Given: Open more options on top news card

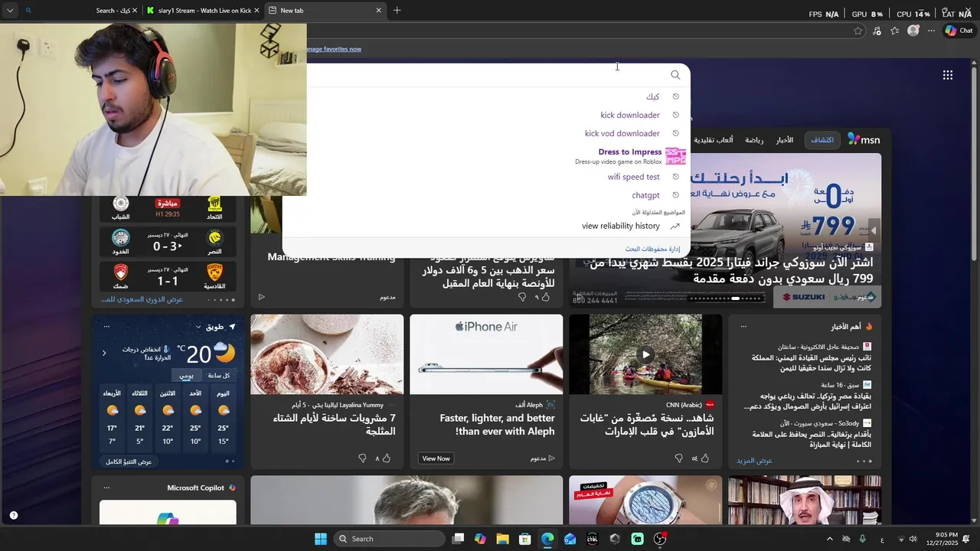Looking at the screenshot, I should (x=743, y=327).
